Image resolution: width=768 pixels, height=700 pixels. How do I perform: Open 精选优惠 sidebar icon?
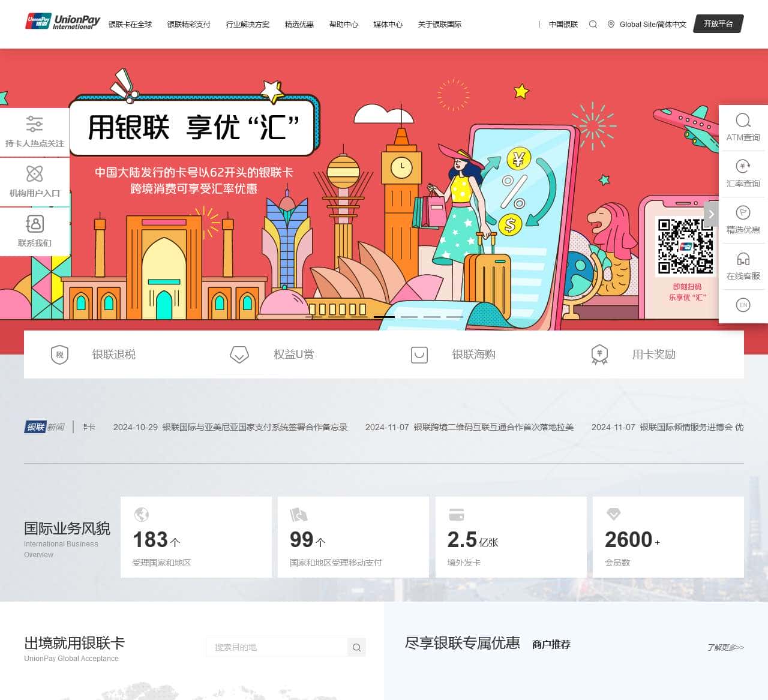743,212
